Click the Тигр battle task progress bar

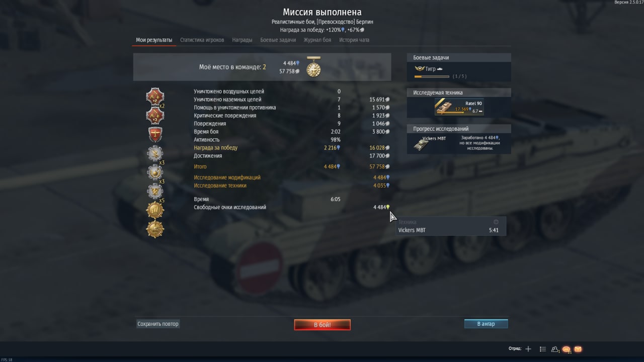pyautogui.click(x=432, y=76)
